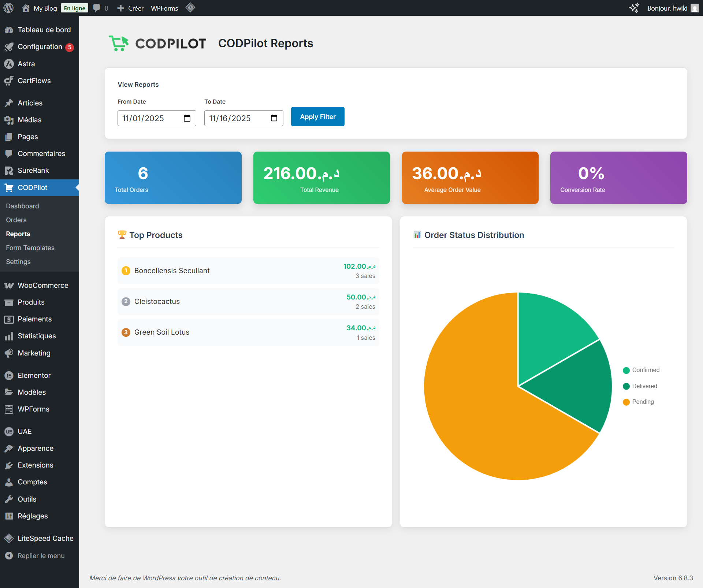Open the LiteSpeed Cache toolbar icon
703x588 pixels.
point(190,7)
